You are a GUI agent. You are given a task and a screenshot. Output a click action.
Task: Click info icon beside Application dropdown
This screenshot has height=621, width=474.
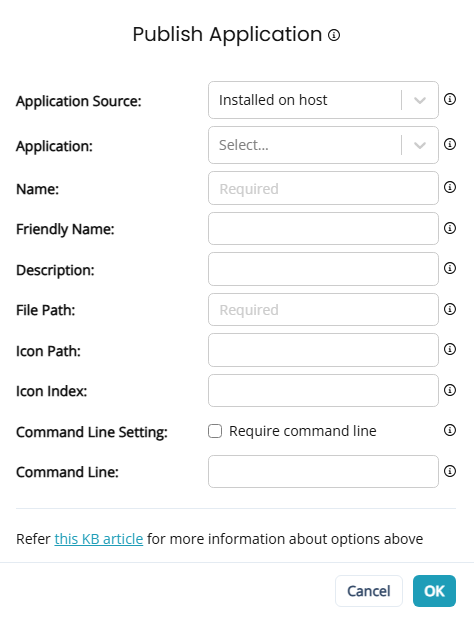pyautogui.click(x=450, y=144)
